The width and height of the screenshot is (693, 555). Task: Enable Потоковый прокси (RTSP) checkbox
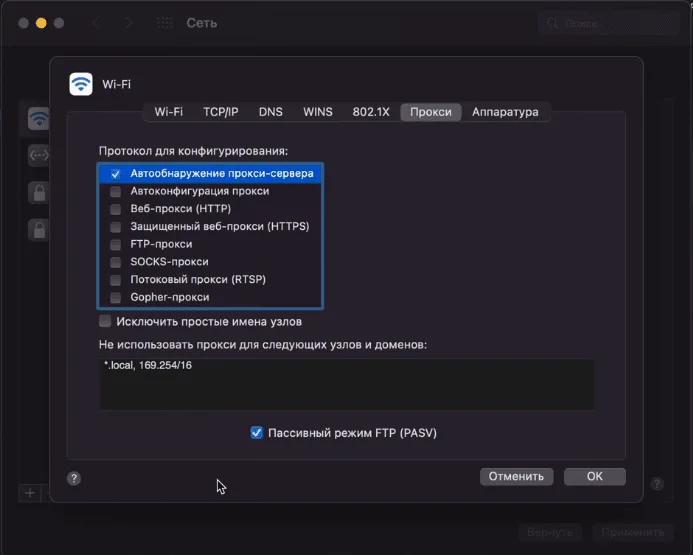pos(115,280)
